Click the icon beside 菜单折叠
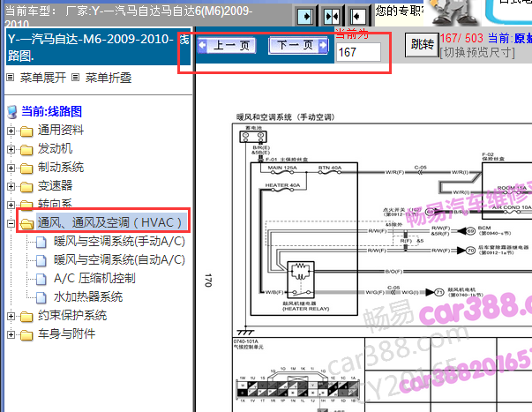The image size is (532, 412). coord(75,78)
